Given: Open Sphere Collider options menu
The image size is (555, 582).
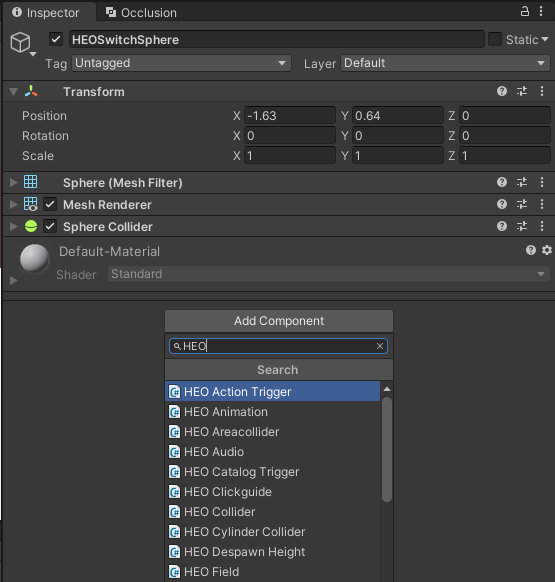Looking at the screenshot, I should 542,226.
